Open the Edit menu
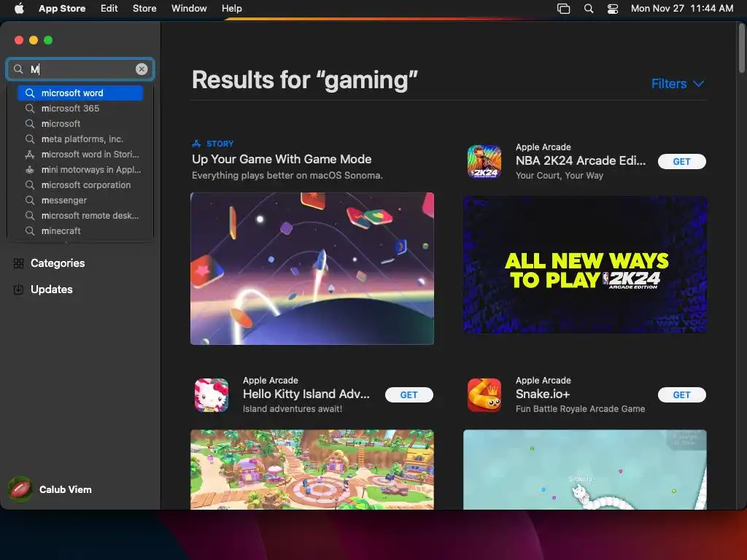The image size is (747, 560). coord(109,8)
